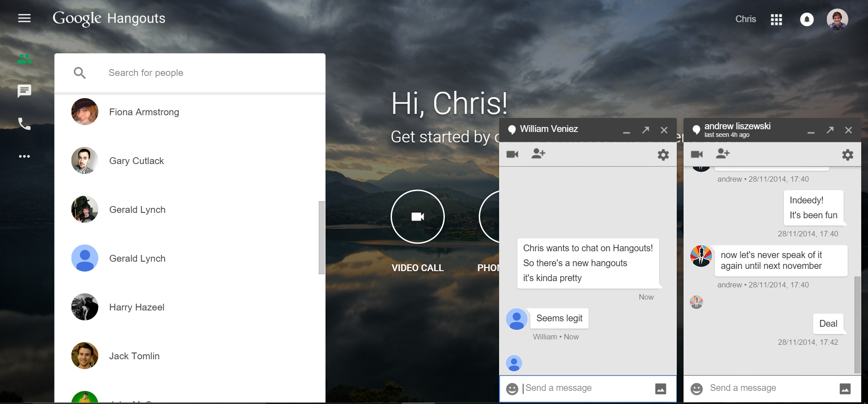Image resolution: width=868 pixels, height=404 pixels.
Task: Open the hamburger main menu
Action: click(24, 18)
